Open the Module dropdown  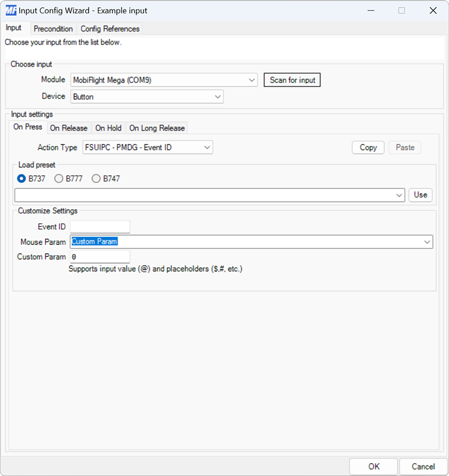(251, 80)
